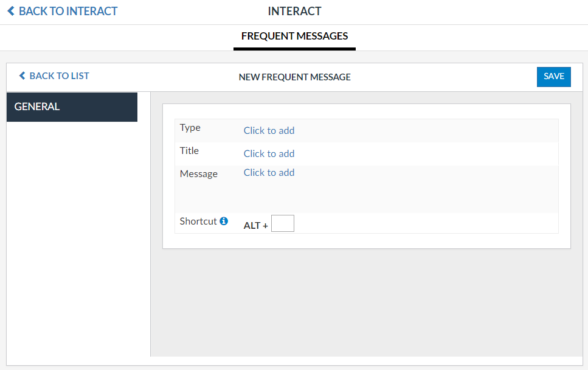Focus the ALT shortcut key box

point(282,223)
